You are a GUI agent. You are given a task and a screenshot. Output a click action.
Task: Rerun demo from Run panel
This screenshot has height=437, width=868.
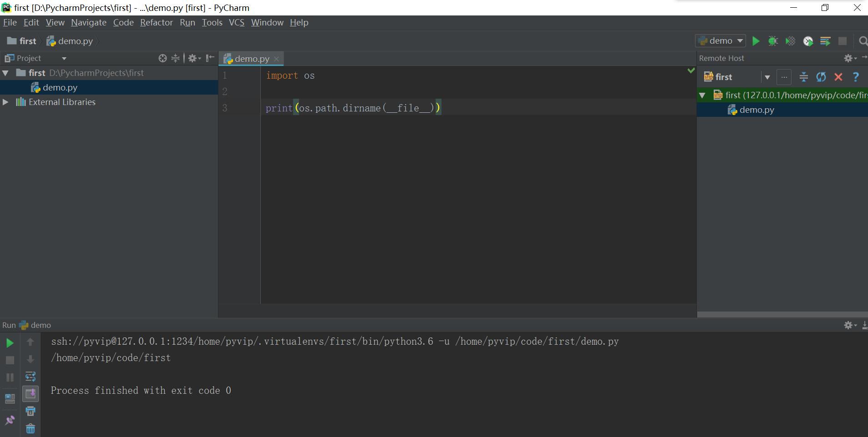[10, 343]
